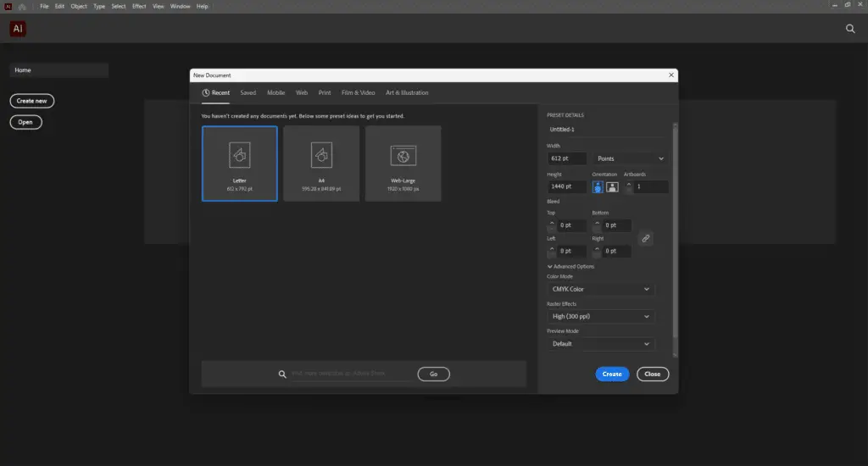This screenshot has height=466, width=868.
Task: Choose the A4 preset thumbnail
Action: point(321,164)
